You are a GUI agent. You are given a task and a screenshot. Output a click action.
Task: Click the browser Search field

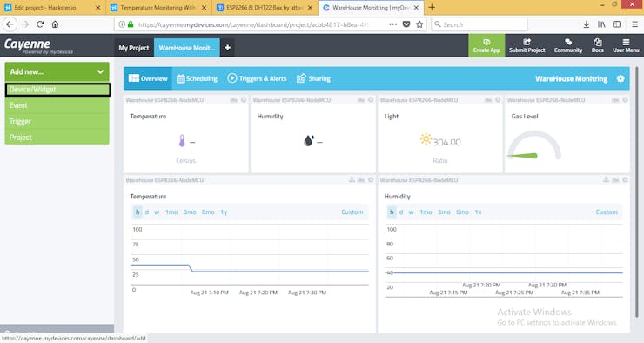[480, 24]
